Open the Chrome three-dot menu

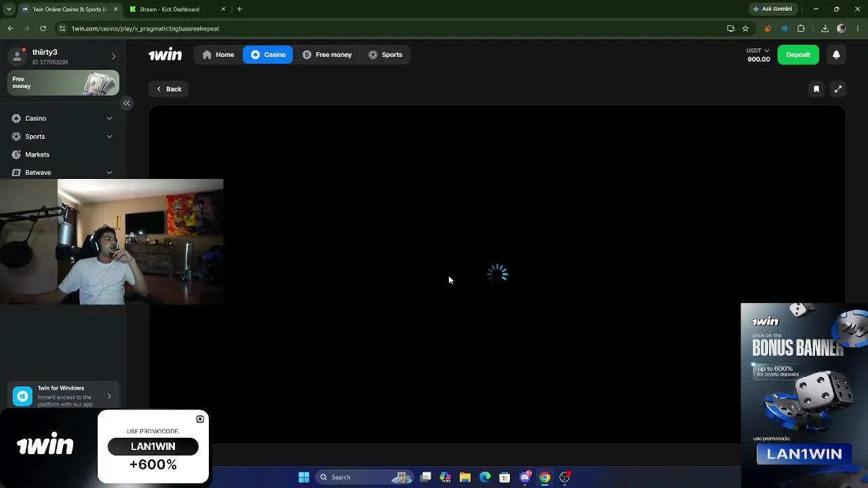tap(858, 28)
